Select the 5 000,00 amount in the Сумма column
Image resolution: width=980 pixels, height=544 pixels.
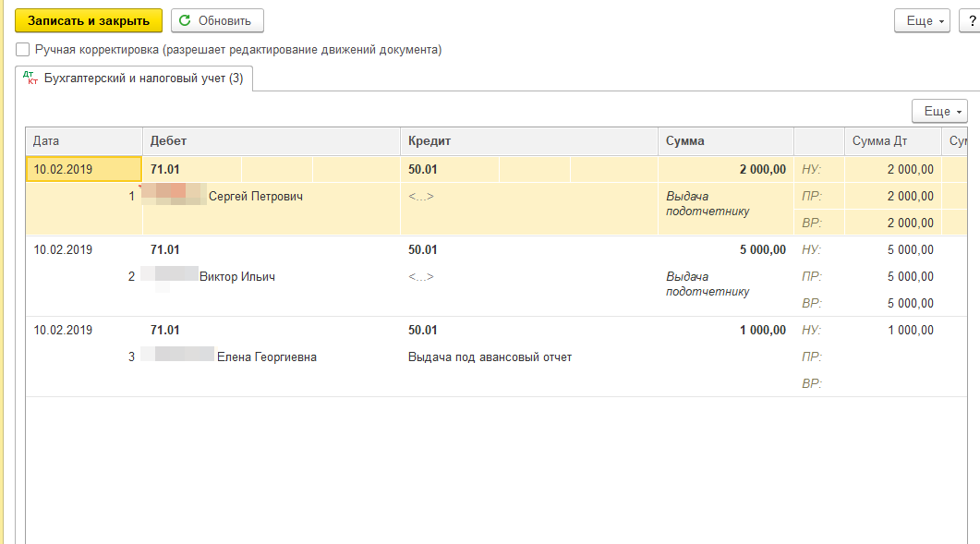[762, 249]
